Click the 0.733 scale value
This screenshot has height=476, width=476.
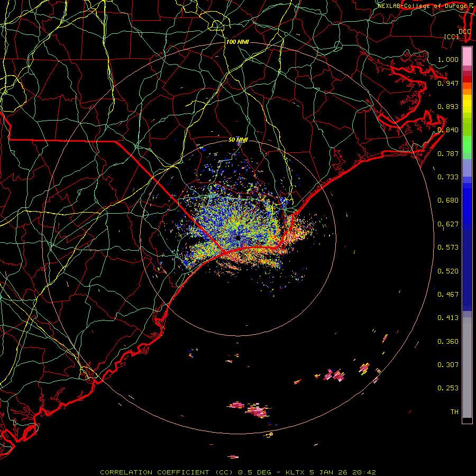click(448, 177)
